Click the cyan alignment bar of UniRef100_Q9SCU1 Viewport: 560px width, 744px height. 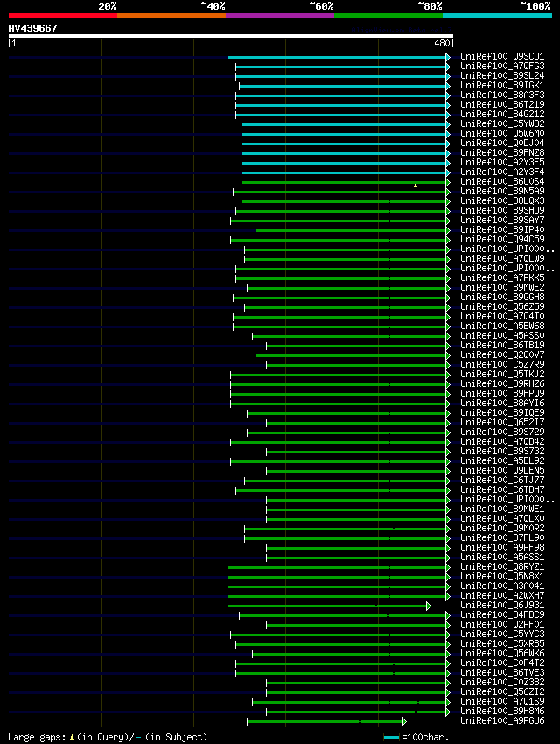(337, 57)
